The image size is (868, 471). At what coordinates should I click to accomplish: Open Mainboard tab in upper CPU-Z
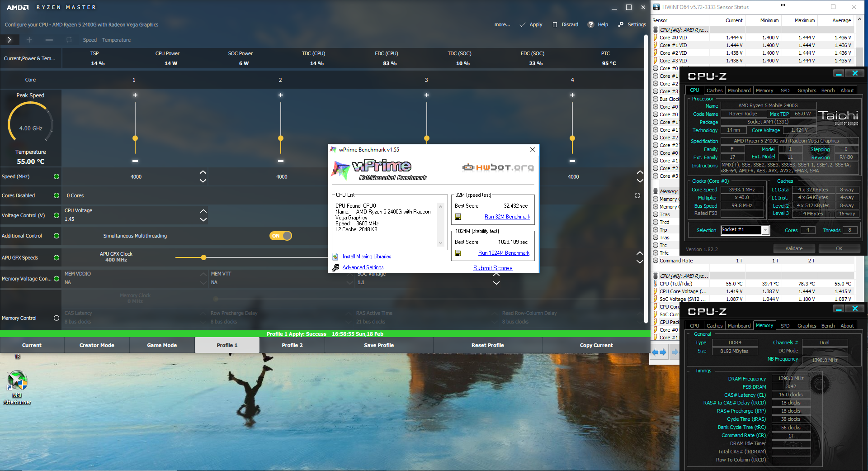click(x=739, y=90)
